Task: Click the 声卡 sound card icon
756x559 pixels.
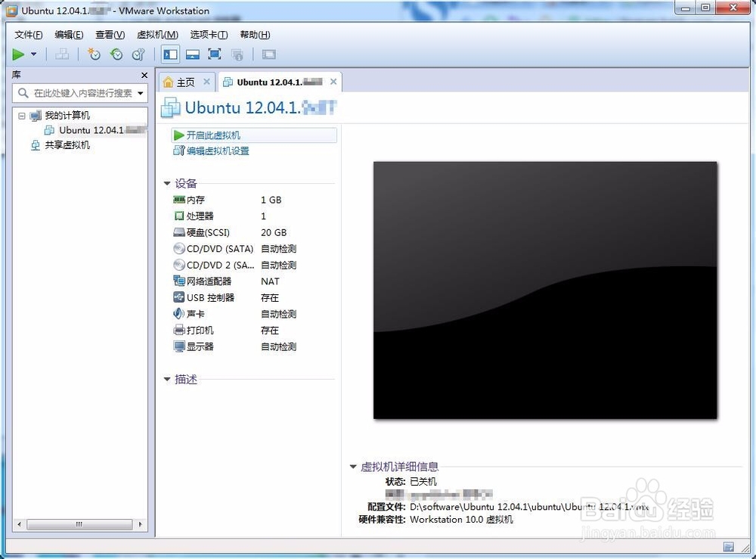Action: tap(178, 314)
